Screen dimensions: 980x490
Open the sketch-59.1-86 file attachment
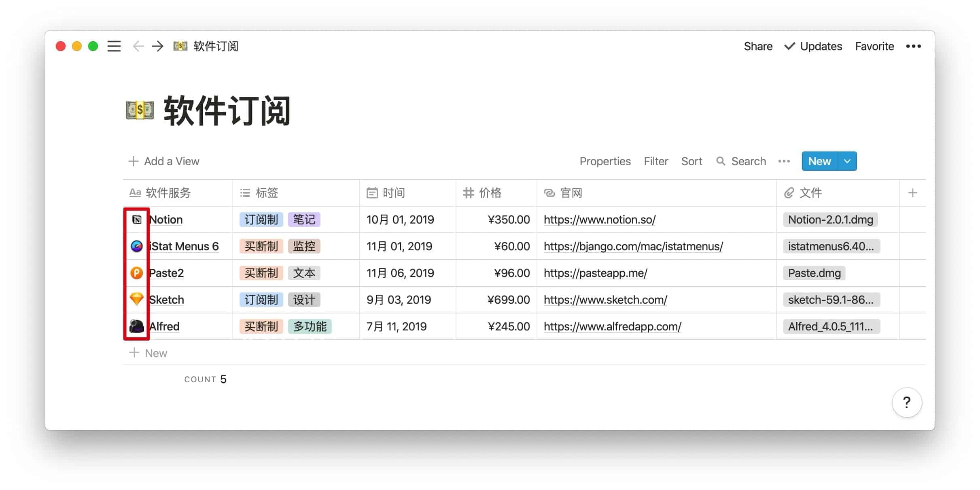pyautogui.click(x=831, y=300)
